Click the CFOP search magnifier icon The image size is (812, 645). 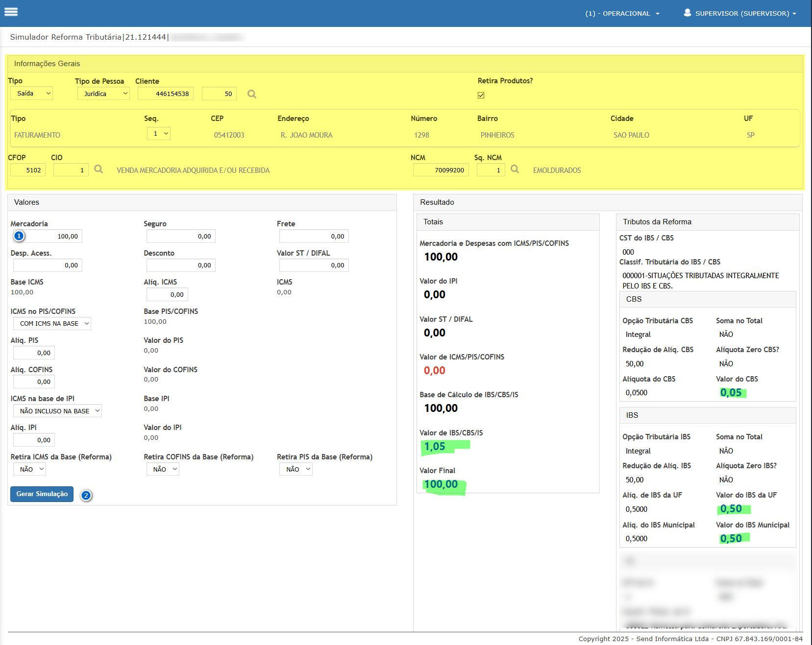(98, 169)
